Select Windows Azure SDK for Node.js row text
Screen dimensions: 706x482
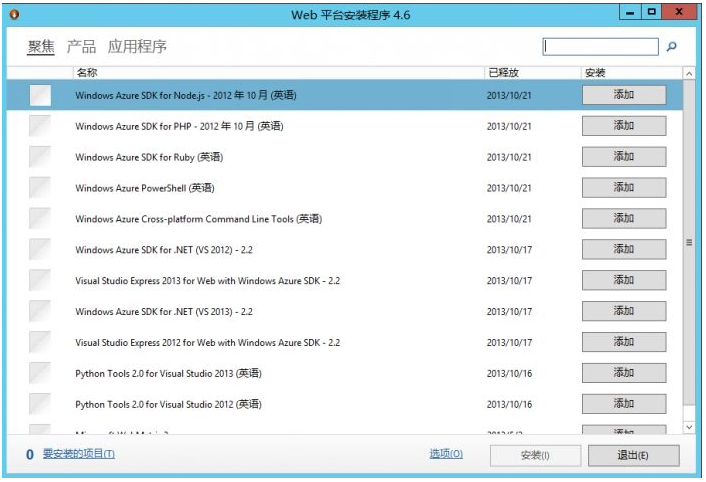tap(186, 95)
